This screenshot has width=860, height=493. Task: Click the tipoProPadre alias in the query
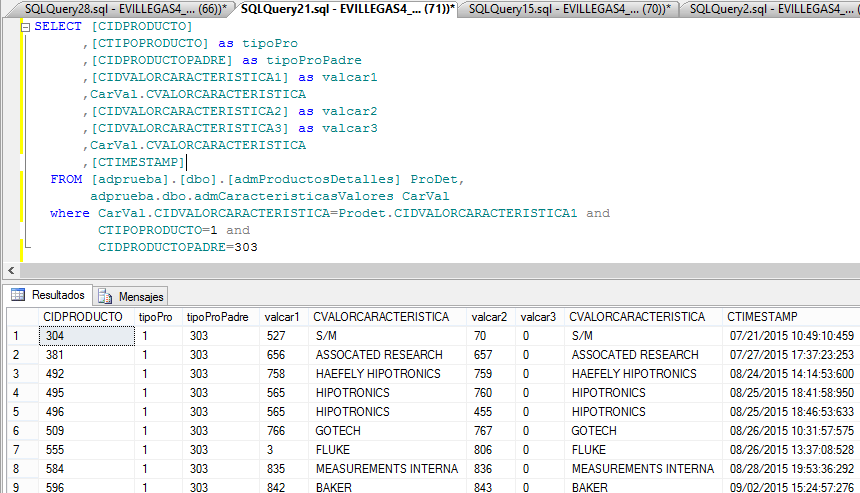[314, 60]
